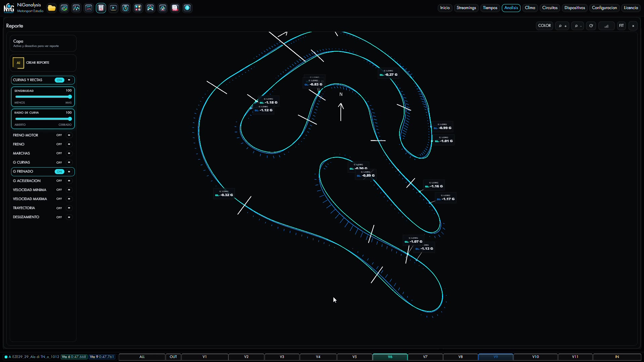The width and height of the screenshot is (644, 362).
Task: Open the video playback icon
Action: (x=113, y=8)
